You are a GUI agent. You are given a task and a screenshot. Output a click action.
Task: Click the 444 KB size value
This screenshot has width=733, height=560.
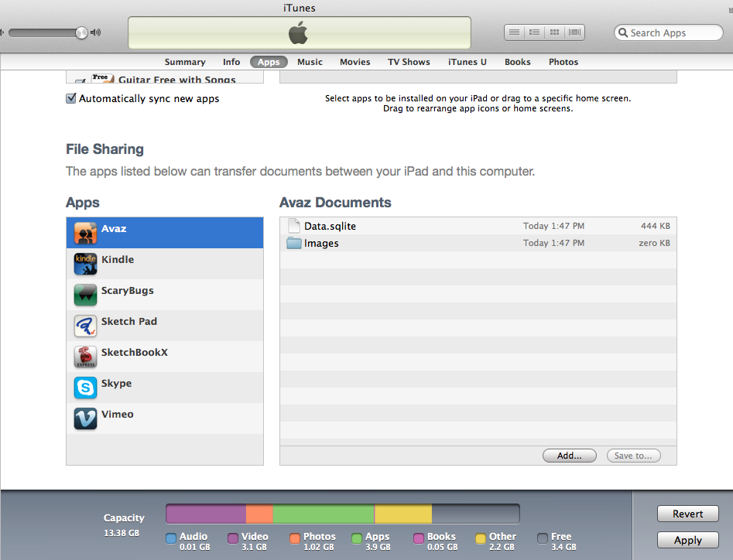656,226
